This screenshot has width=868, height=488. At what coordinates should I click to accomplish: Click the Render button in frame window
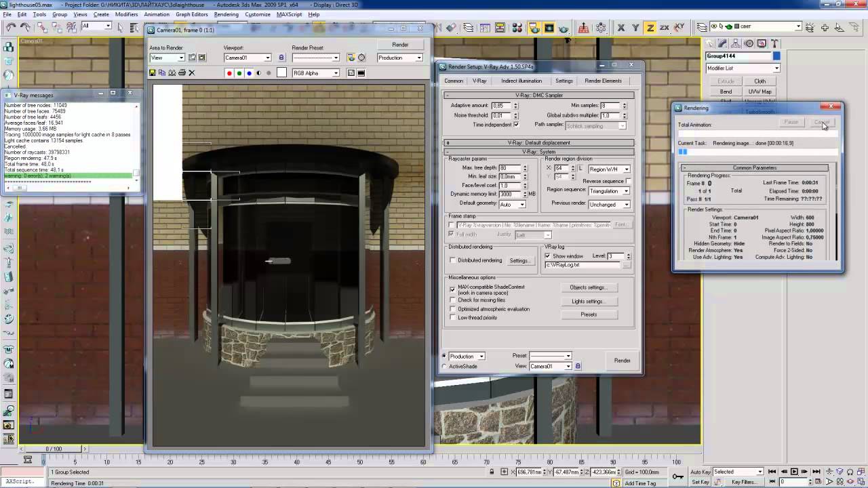(x=400, y=45)
